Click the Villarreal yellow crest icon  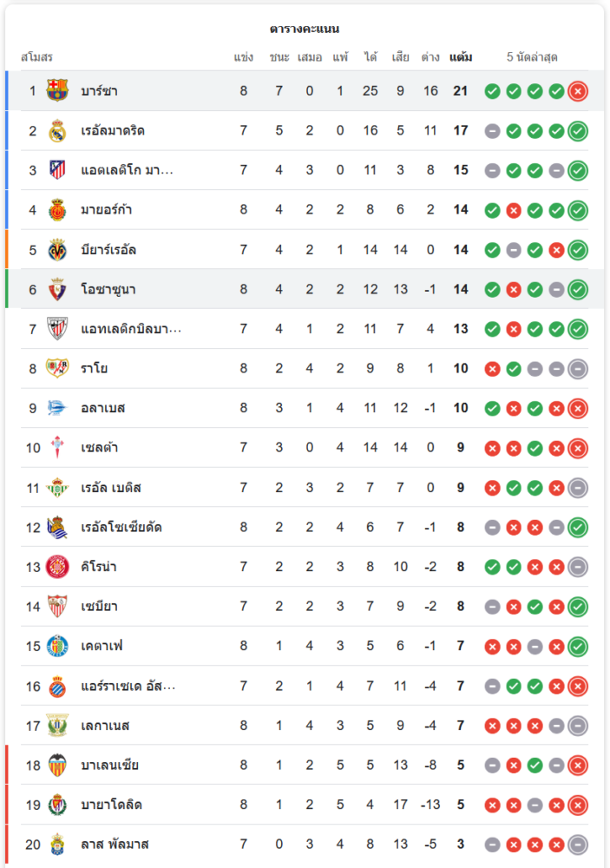click(57, 250)
